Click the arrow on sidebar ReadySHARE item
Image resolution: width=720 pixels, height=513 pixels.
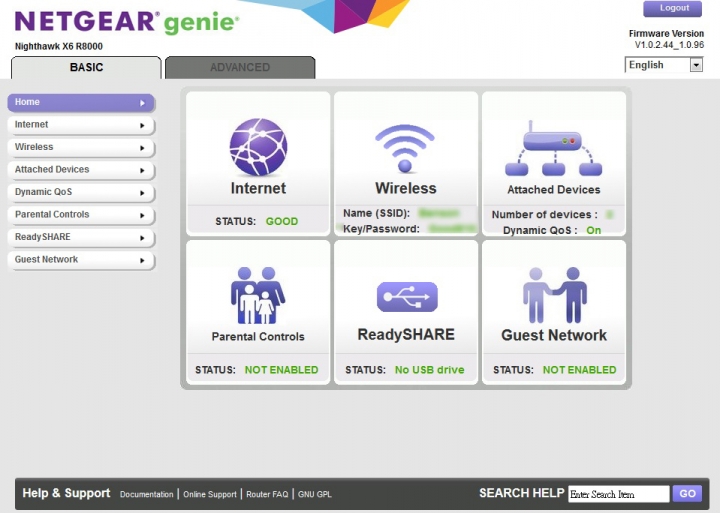click(142, 238)
